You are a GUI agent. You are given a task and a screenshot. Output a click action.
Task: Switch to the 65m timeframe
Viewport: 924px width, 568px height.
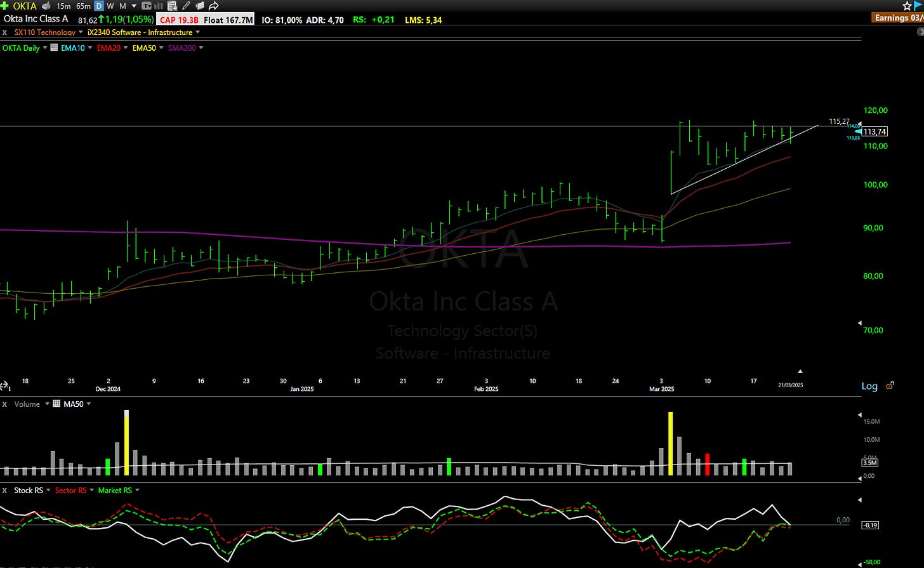coord(83,6)
